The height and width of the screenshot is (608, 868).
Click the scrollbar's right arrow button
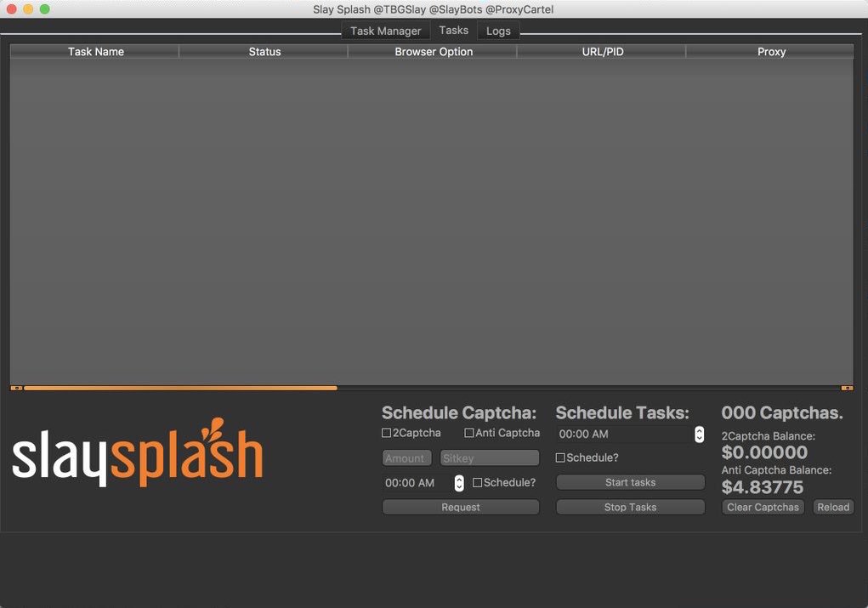847,388
